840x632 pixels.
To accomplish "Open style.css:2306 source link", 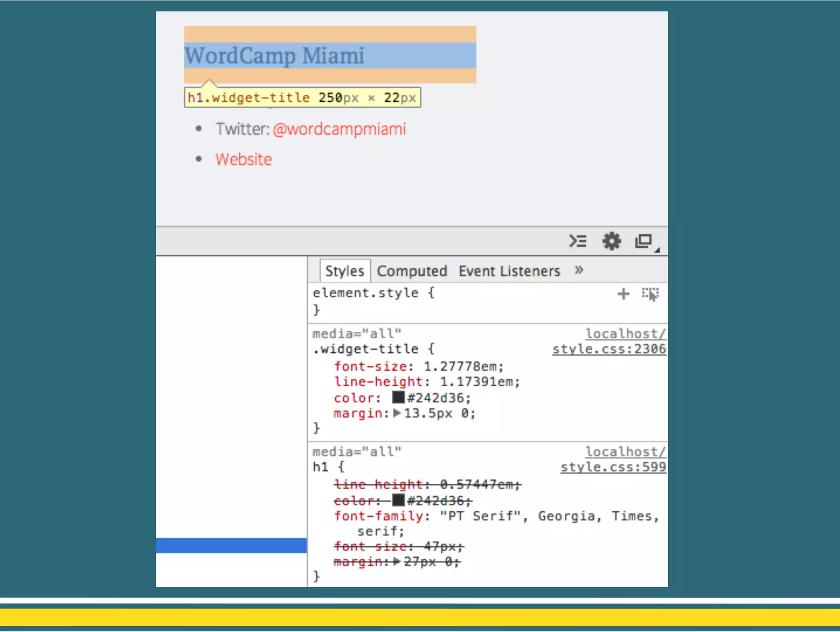I will [609, 349].
